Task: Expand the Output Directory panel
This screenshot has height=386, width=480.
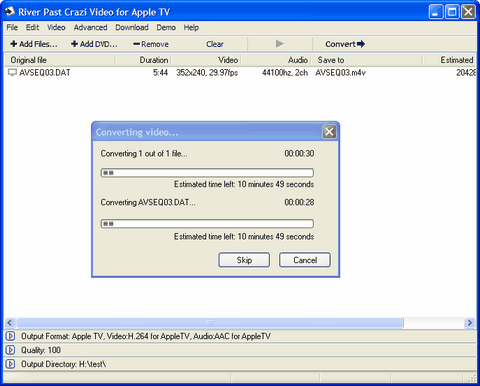Action: click(10, 364)
